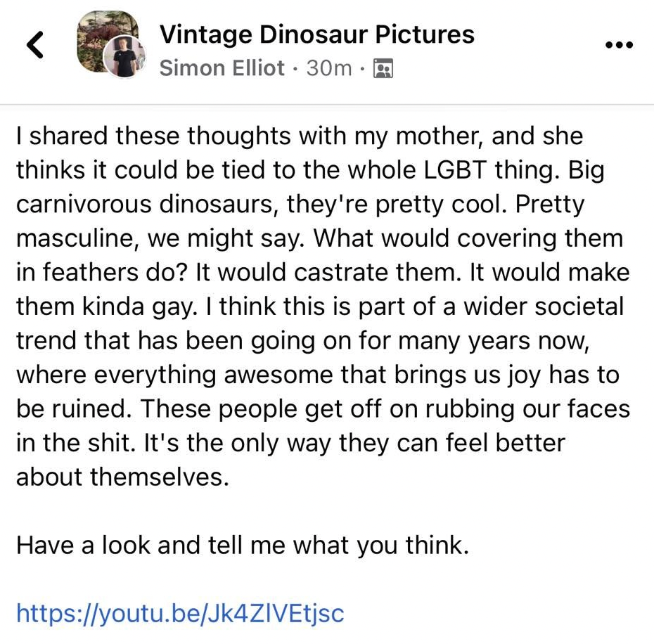Open Simon Elliot's profile via his name
654x644 pixels.
[222, 68]
